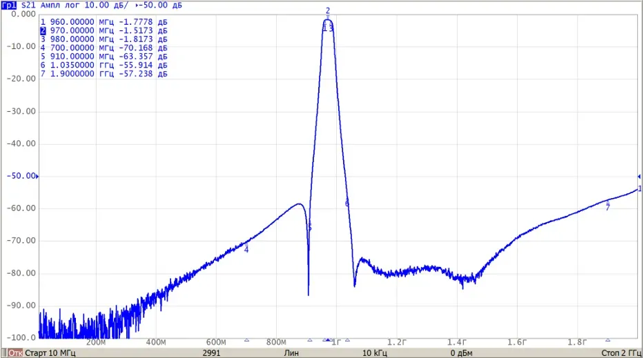
Task: Click the 0.000 top scale label
Action: (24, 14)
